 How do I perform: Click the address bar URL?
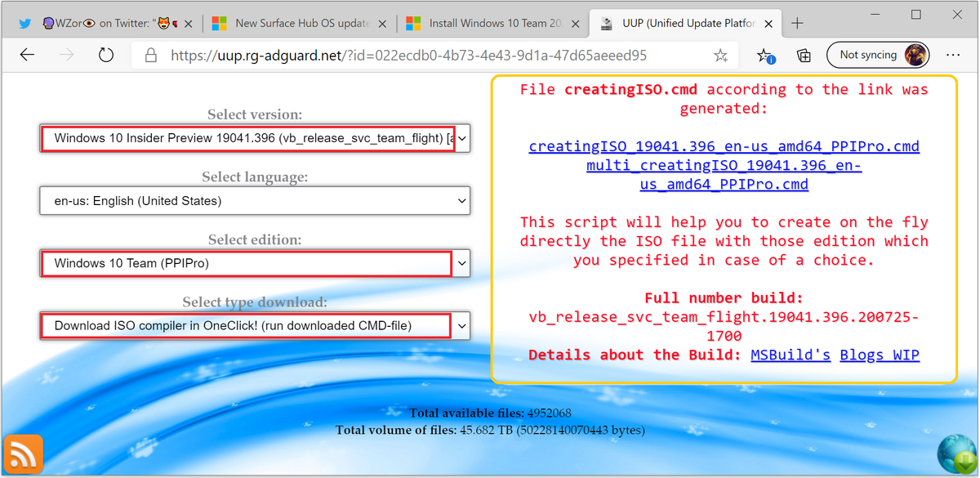pyautogui.click(x=408, y=56)
